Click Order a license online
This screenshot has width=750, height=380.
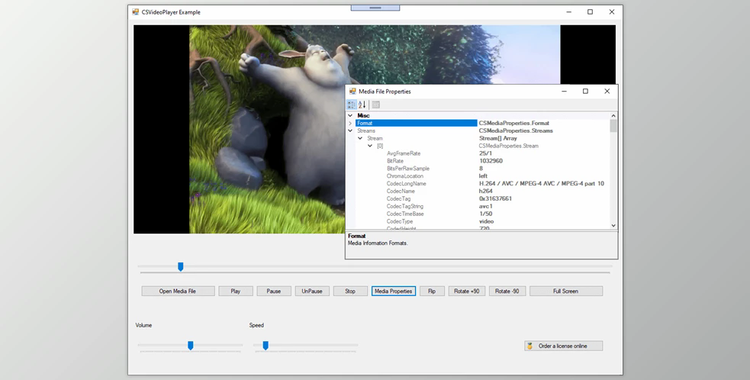pyautogui.click(x=563, y=346)
